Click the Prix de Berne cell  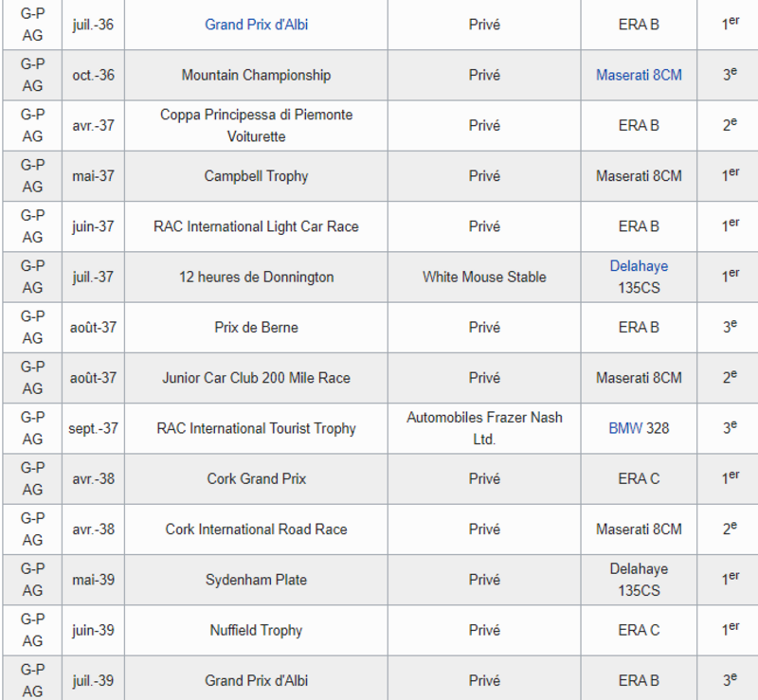coord(256,328)
